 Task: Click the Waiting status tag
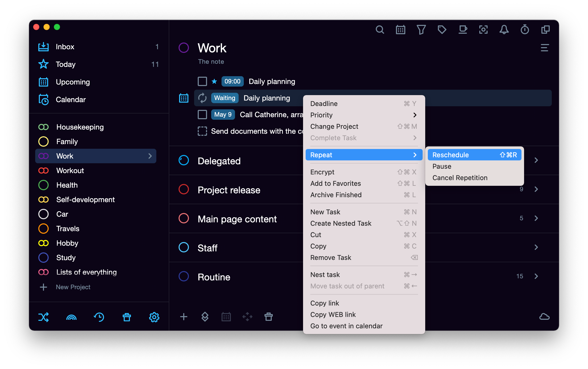pos(225,98)
